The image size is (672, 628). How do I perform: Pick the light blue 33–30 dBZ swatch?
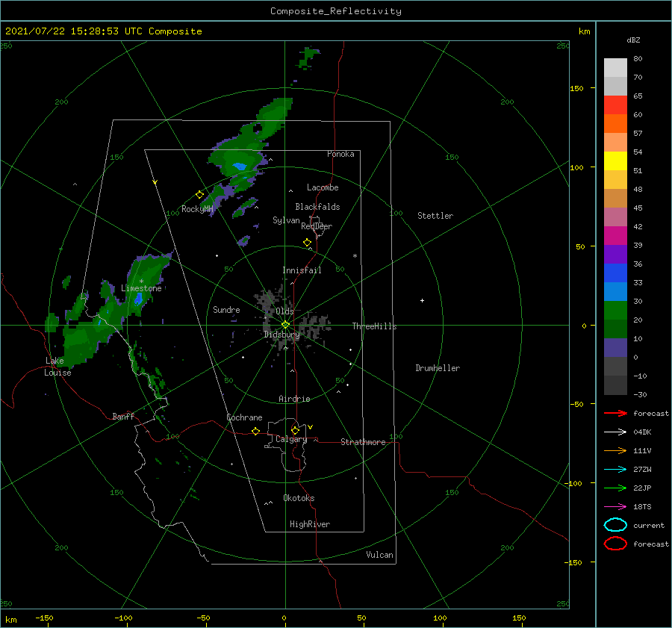click(x=615, y=291)
